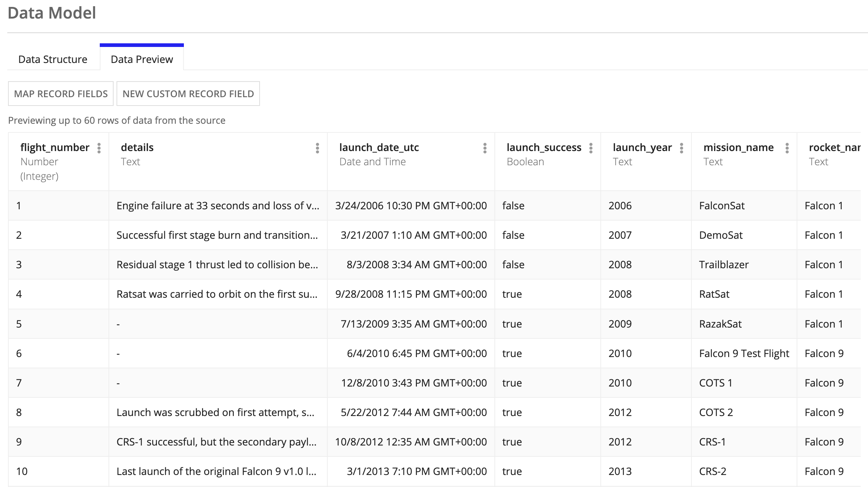This screenshot has height=487, width=868.
Task: Open the mission_name column kebab menu
Action: pyautogui.click(x=787, y=148)
